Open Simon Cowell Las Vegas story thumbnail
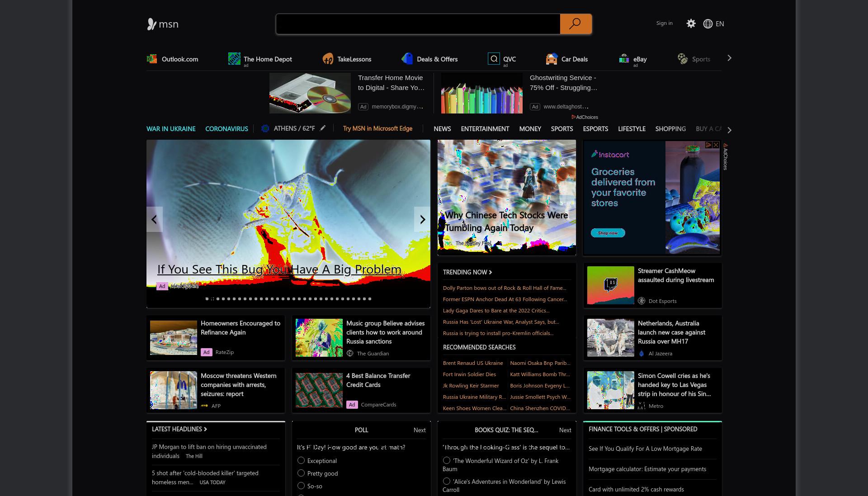The width and height of the screenshot is (868, 496). (611, 390)
